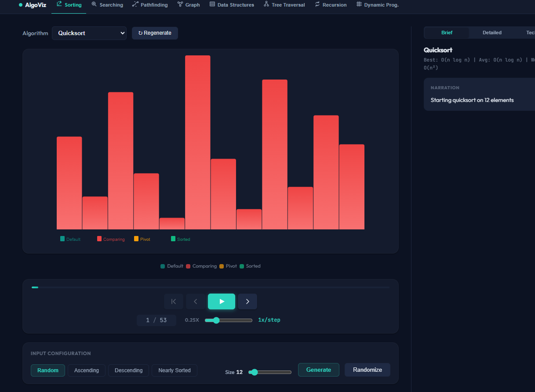This screenshot has width=535, height=392.
Task: Step back with the previous-step chevron
Action: (x=196, y=301)
